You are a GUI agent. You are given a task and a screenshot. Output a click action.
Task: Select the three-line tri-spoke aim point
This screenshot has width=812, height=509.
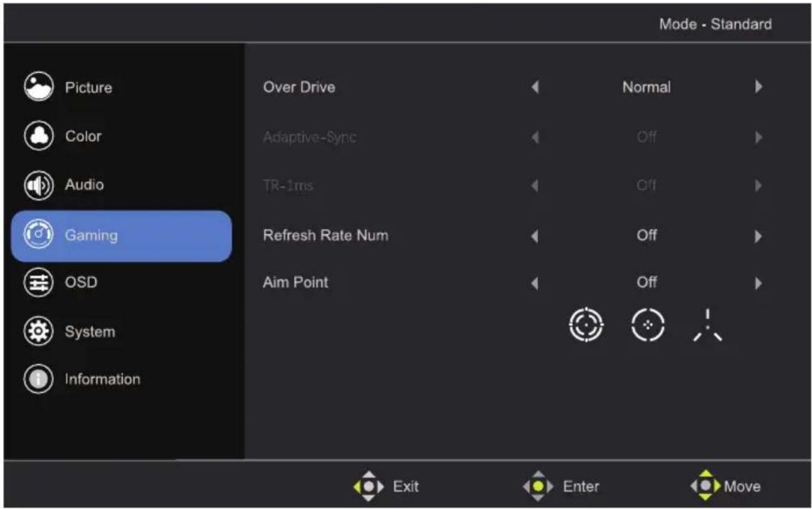pos(707,326)
